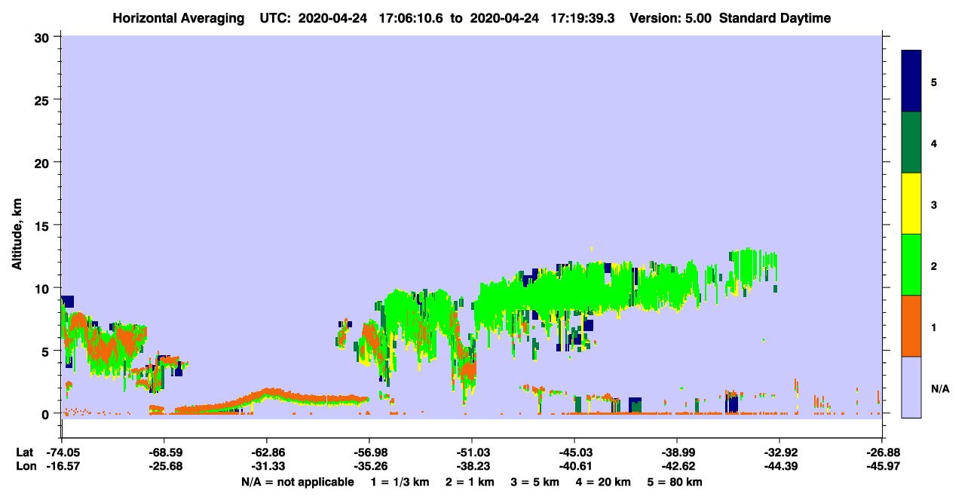Click the colorbar label 3
The height and width of the screenshot is (503, 980).
(x=934, y=204)
